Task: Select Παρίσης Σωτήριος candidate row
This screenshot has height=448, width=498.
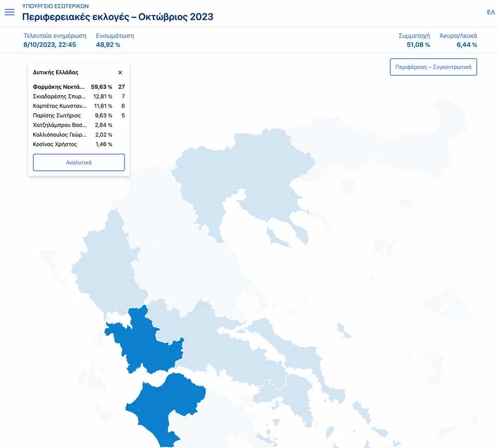Action: [x=79, y=115]
